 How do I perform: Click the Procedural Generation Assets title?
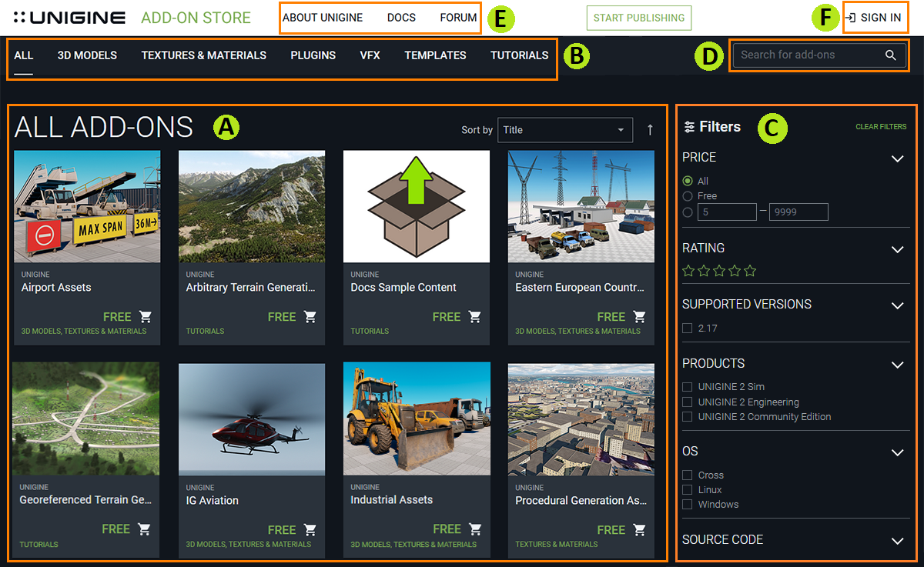(x=581, y=501)
